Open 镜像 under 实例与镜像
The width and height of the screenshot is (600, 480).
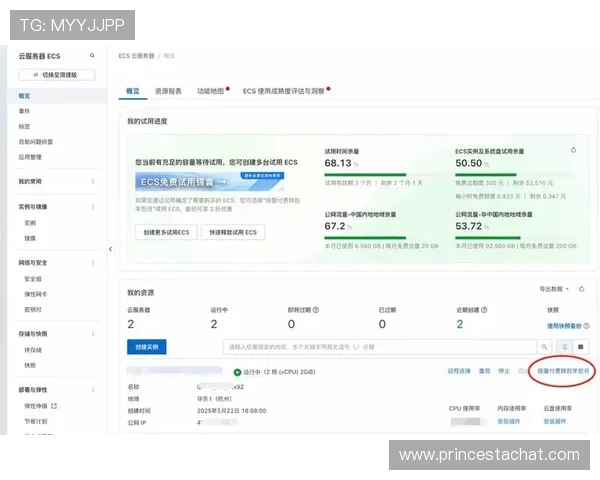coord(30,238)
